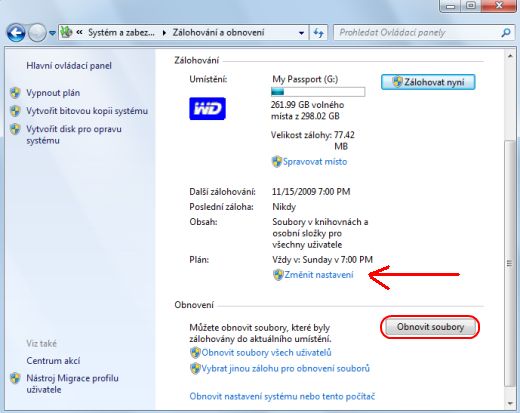Click the shield icon beside Vypnout plán
520x413 pixels.
click(x=15, y=93)
